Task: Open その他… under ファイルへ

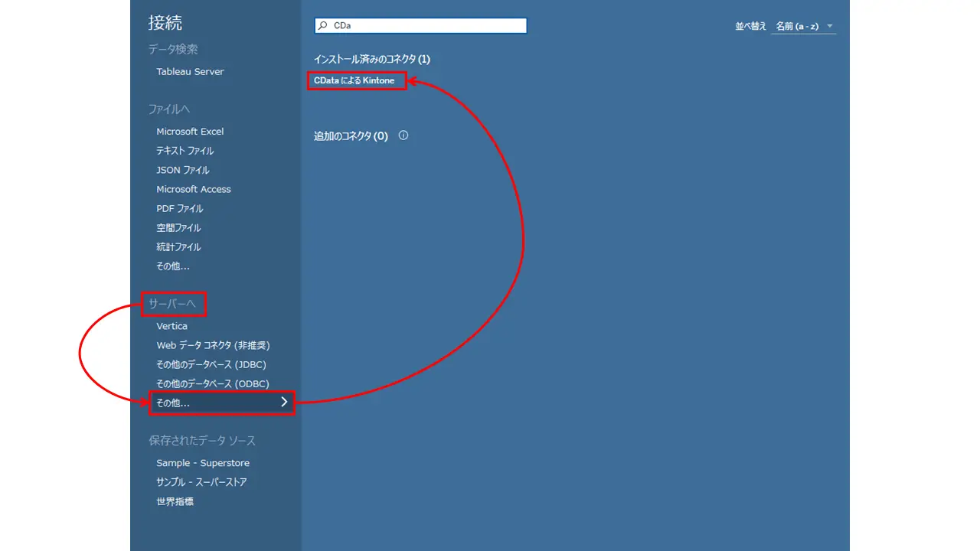Action: tap(173, 266)
